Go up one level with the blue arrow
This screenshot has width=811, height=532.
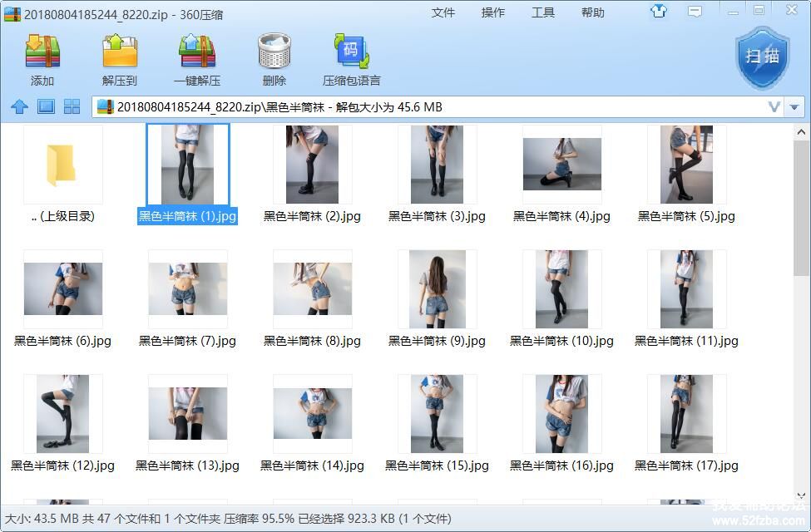[x=20, y=107]
